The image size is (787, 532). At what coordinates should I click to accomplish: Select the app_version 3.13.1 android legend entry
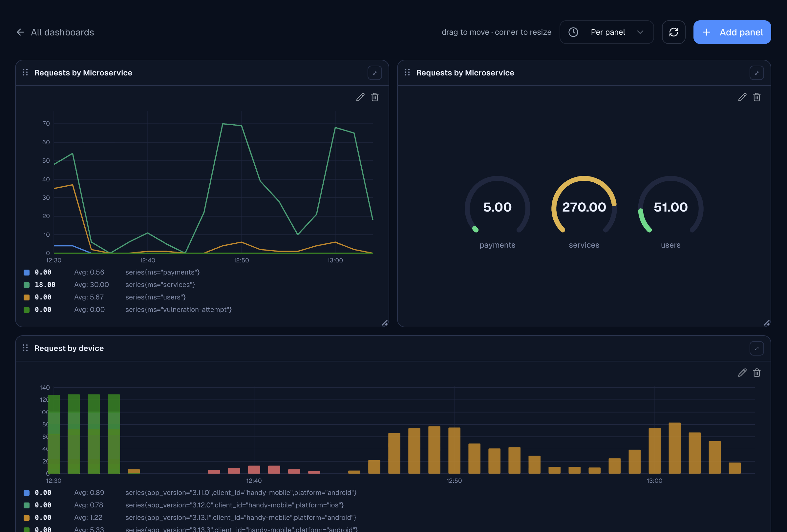coord(241,518)
